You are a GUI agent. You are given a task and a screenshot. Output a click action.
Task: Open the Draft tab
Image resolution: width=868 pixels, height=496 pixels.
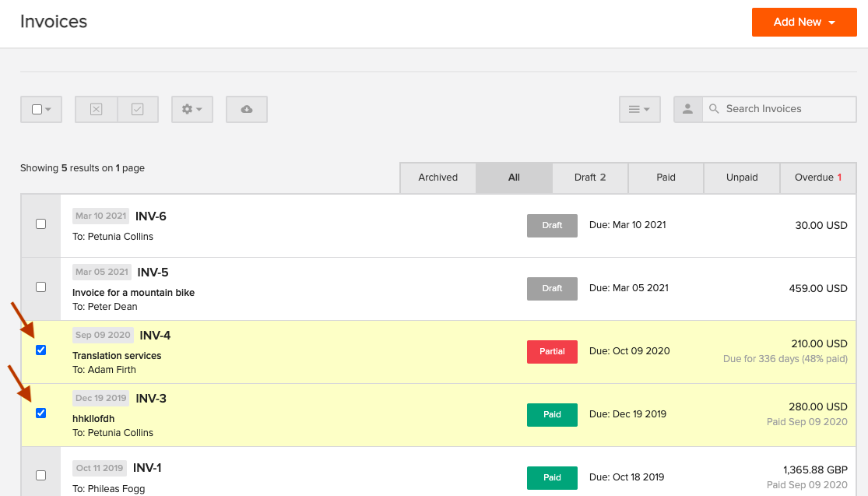tap(589, 178)
